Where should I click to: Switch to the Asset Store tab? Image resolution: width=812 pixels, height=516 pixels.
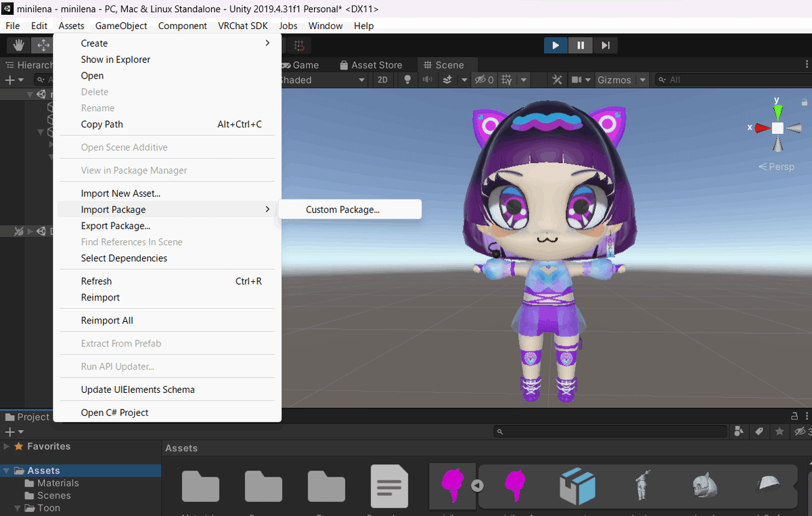[x=371, y=65]
